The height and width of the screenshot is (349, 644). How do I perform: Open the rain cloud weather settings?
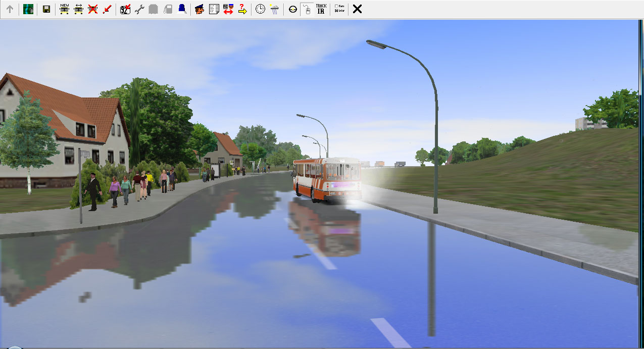(274, 9)
